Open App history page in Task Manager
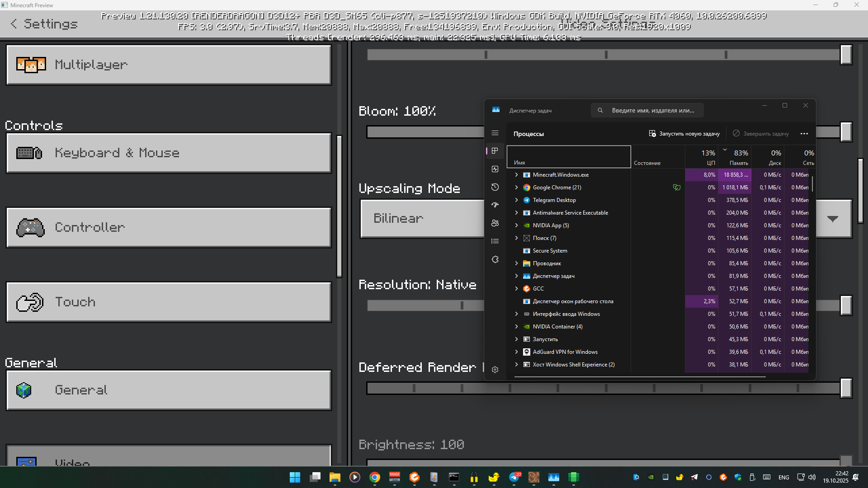The width and height of the screenshot is (868, 488). (x=495, y=187)
